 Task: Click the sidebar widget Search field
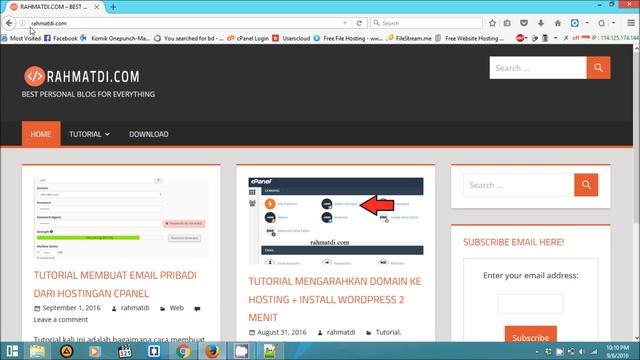click(519, 185)
